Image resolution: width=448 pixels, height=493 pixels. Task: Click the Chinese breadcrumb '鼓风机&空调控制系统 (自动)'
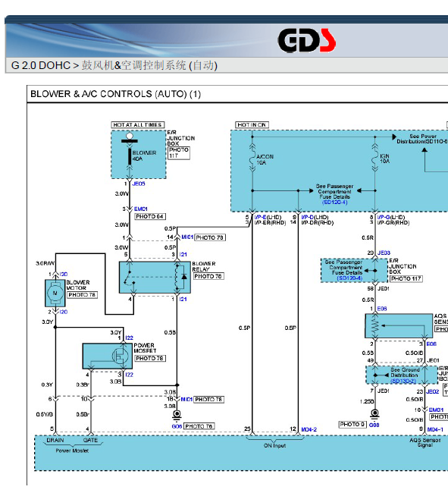coord(149,65)
